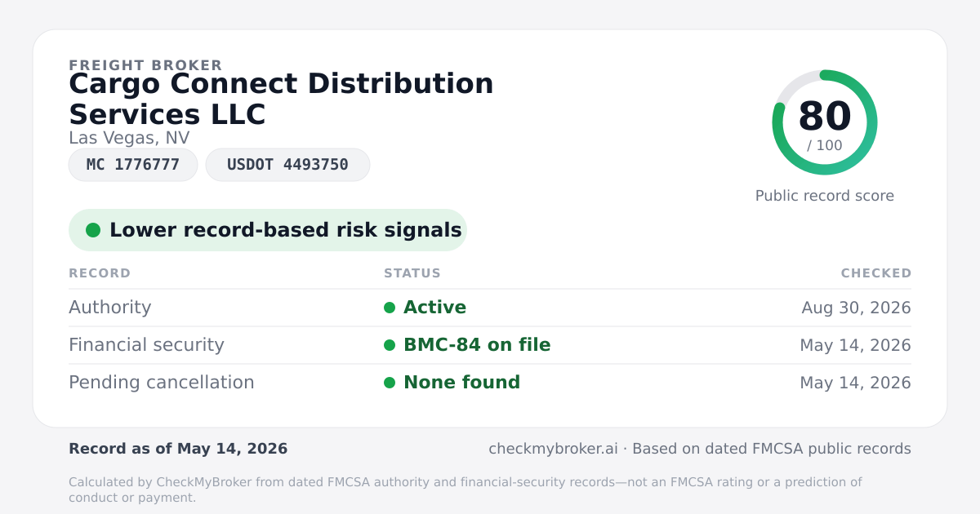Click the green dot in risk signals badge

93,230
